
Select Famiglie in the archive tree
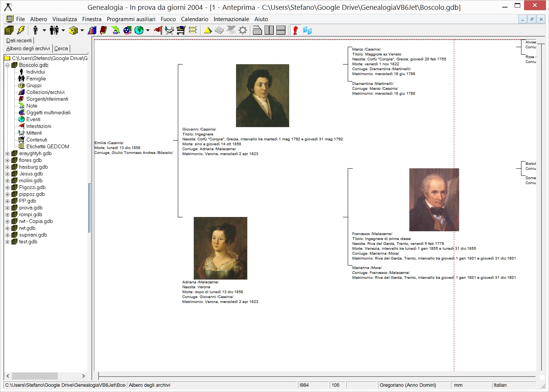36,78
